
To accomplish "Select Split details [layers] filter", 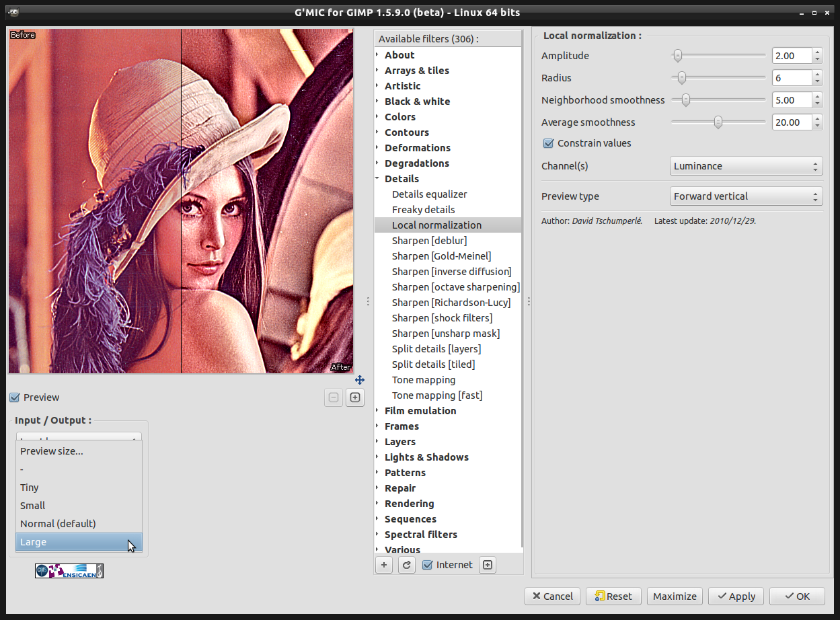I will point(448,349).
